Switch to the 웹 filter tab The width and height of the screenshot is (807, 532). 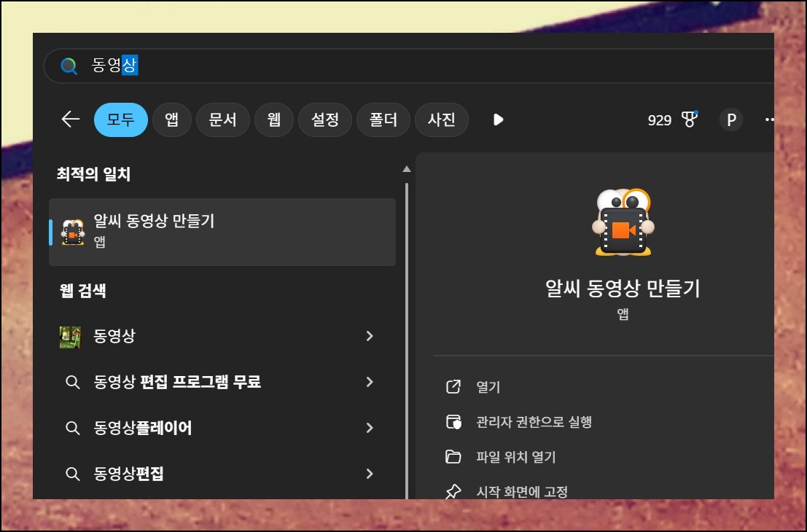coord(274,120)
